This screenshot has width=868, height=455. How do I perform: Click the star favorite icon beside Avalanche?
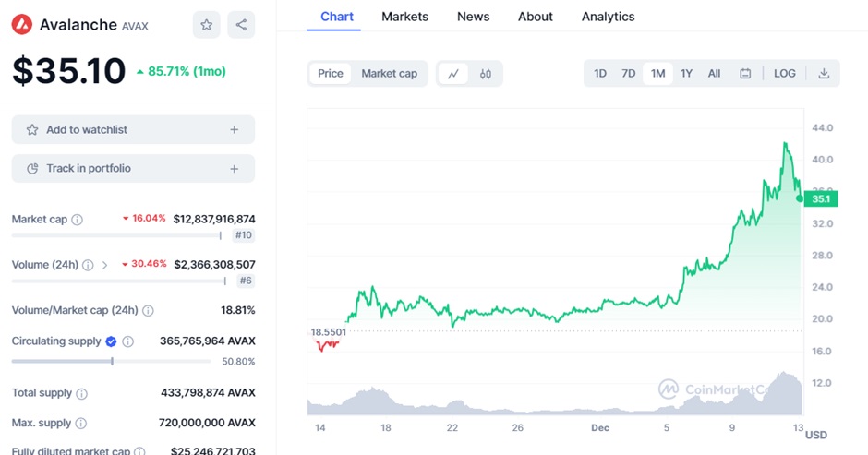[x=207, y=25]
